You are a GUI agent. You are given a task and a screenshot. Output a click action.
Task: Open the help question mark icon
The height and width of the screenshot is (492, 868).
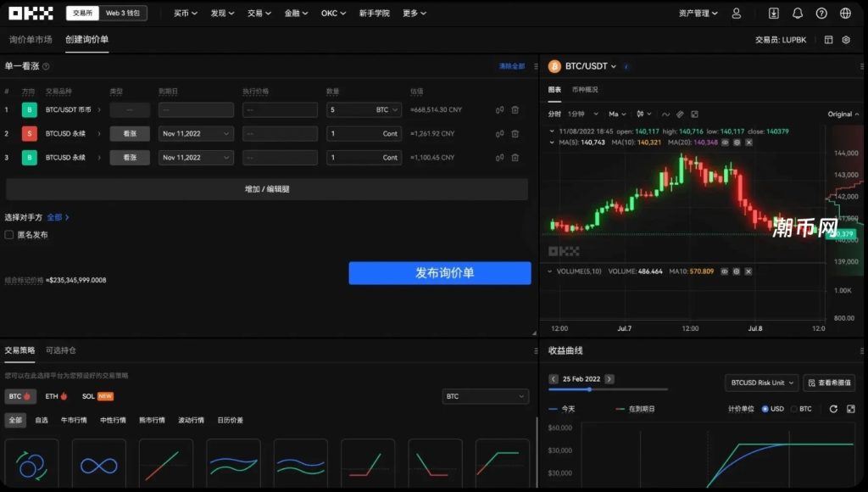[x=821, y=14]
